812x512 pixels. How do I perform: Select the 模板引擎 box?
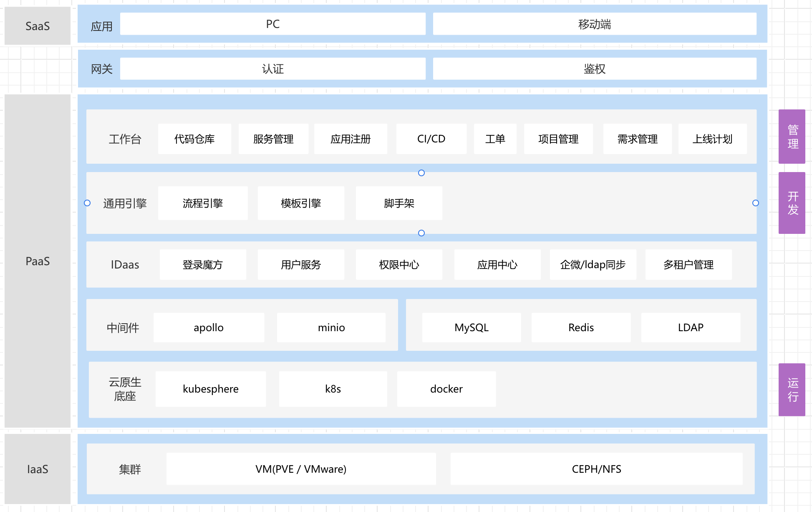coord(301,203)
